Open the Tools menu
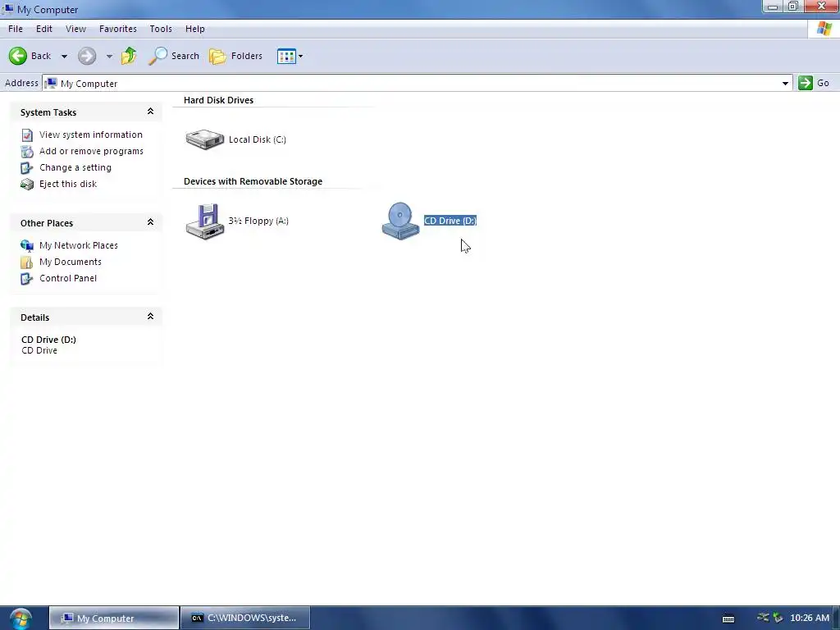840x630 pixels. point(161,29)
